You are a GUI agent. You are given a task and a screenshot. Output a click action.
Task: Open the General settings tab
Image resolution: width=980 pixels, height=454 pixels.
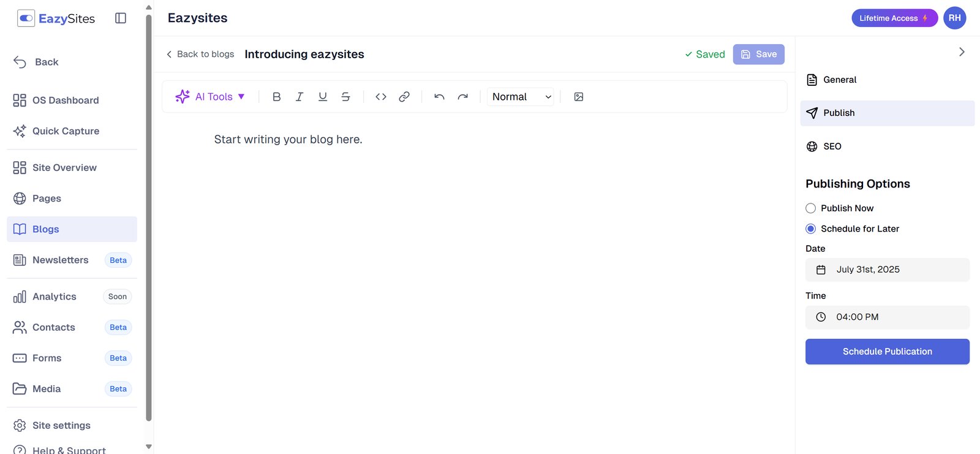[x=888, y=80]
